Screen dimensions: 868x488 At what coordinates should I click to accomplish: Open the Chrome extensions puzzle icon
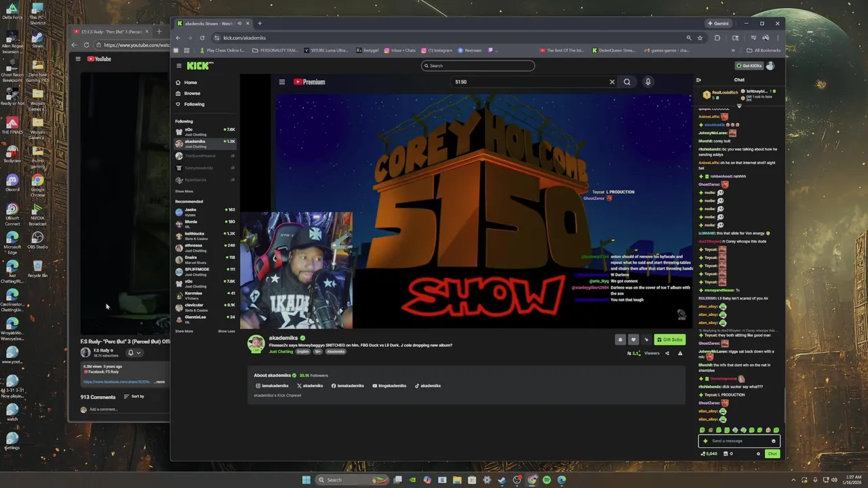717,38
